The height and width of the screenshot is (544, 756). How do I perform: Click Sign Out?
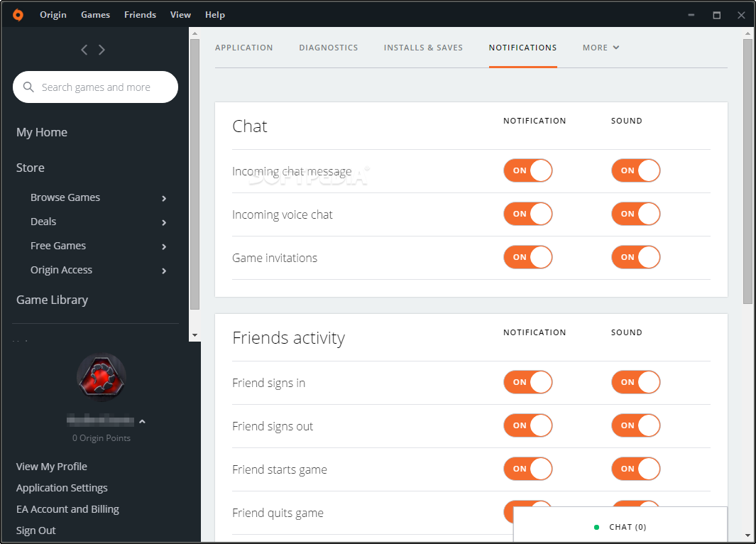(35, 530)
